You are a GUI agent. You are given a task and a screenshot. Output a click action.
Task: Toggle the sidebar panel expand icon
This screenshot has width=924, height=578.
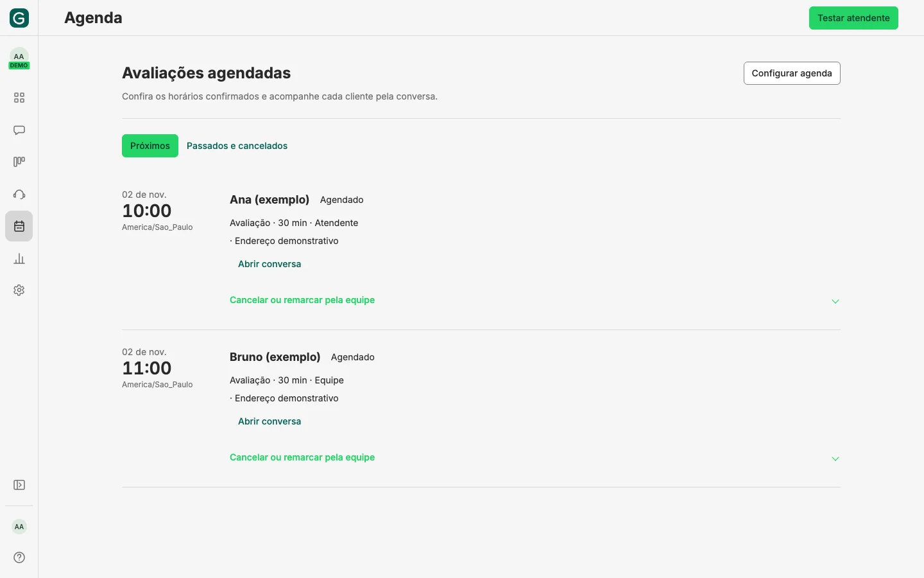tap(19, 485)
